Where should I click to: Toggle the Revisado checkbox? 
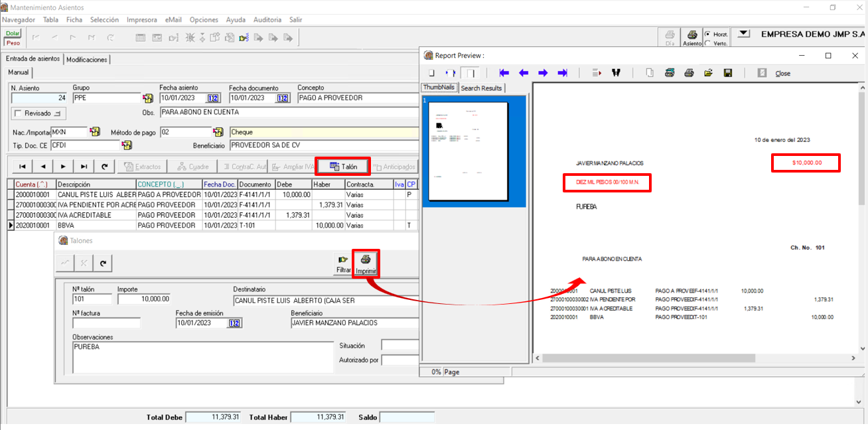pyautogui.click(x=18, y=113)
